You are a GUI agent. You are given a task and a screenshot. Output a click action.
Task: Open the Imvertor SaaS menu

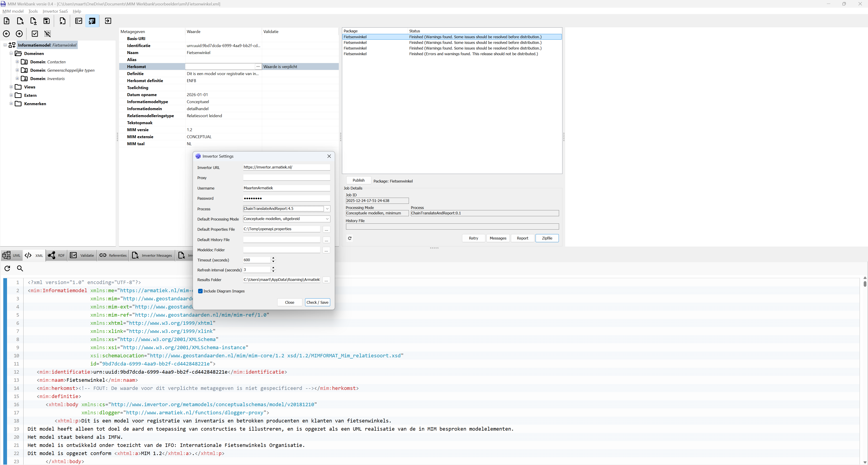[55, 11]
